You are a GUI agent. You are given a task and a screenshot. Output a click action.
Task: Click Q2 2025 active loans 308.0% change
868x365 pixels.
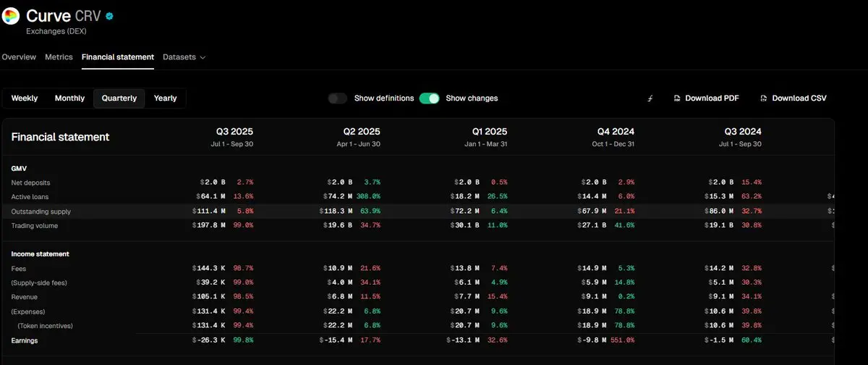click(368, 197)
